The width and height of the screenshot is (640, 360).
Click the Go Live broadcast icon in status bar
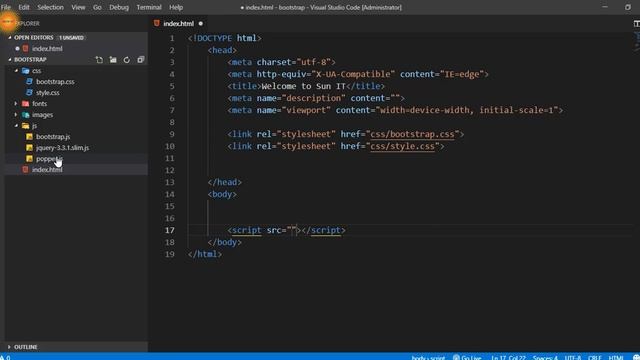tap(456, 358)
